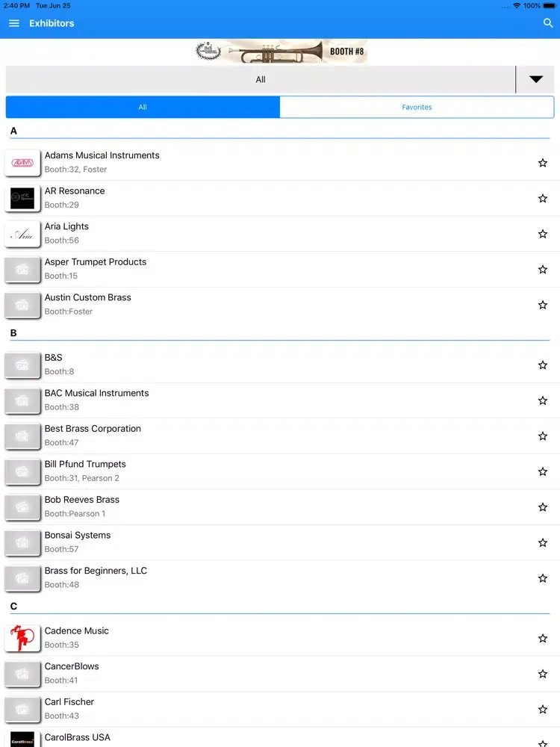
Task: Star Asper Trumpet Products
Action: click(543, 270)
